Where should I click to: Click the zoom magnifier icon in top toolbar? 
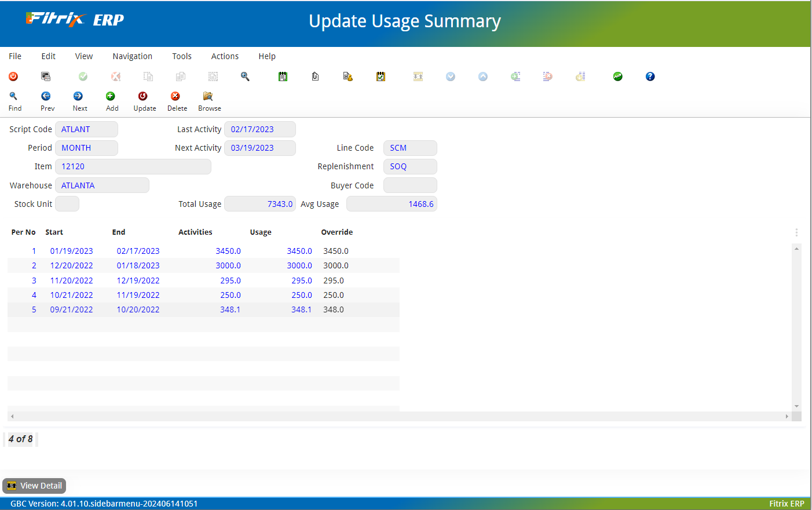coord(245,76)
